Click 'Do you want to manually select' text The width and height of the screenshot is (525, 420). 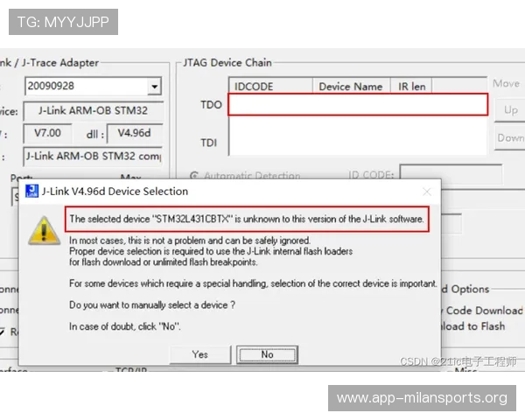[152, 305]
